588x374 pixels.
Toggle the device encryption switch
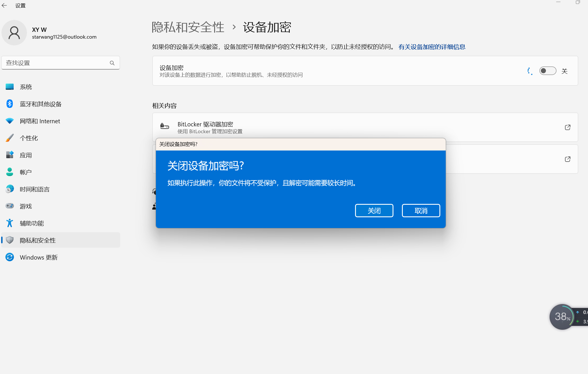pyautogui.click(x=547, y=71)
